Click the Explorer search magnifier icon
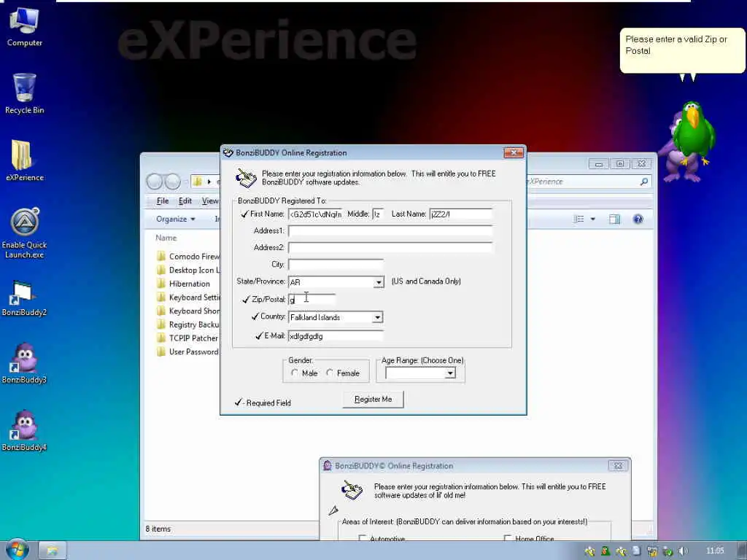Viewport: 747px width, 560px height. pyautogui.click(x=643, y=182)
